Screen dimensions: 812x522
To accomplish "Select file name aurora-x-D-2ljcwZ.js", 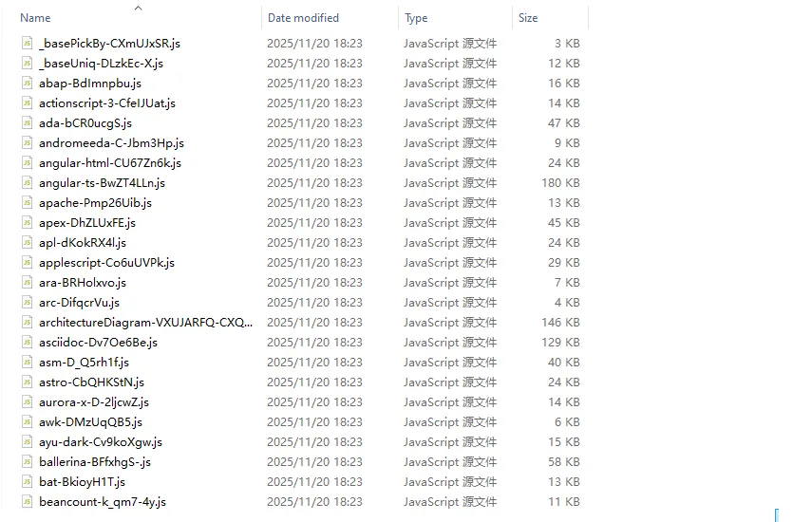I will 94,402.
